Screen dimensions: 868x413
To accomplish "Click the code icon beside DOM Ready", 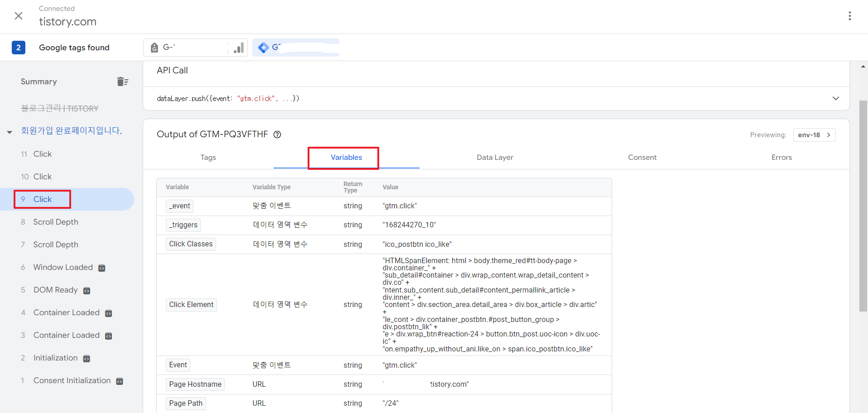I will [x=87, y=291].
